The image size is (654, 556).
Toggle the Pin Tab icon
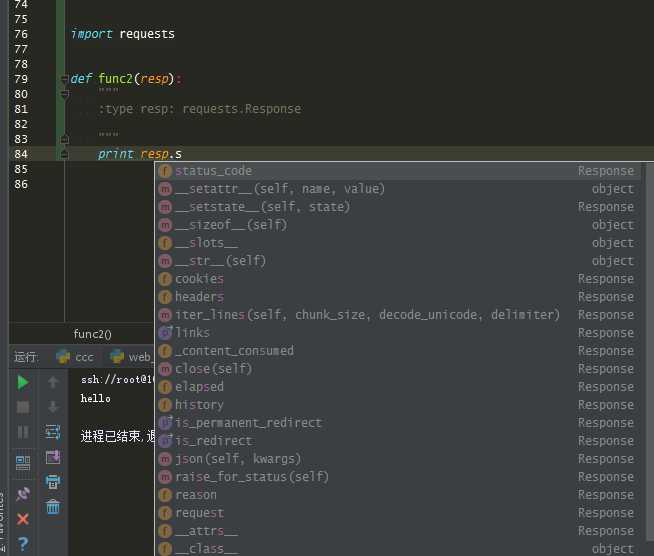click(23, 493)
